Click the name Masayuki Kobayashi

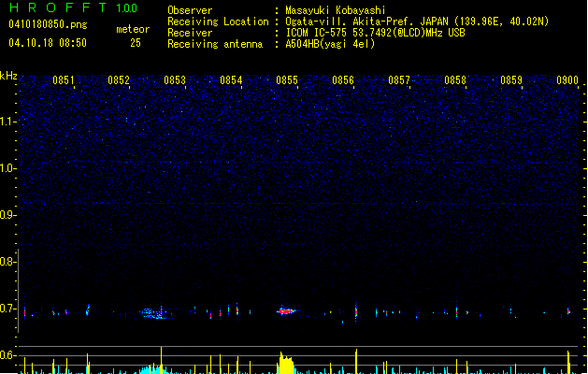coord(336,10)
